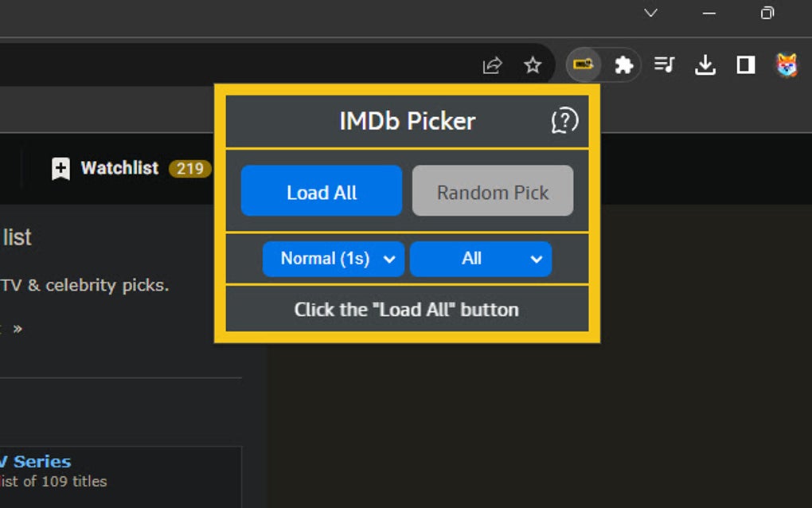
Task: Open the Extensions puzzle-piece icon
Action: tap(624, 64)
